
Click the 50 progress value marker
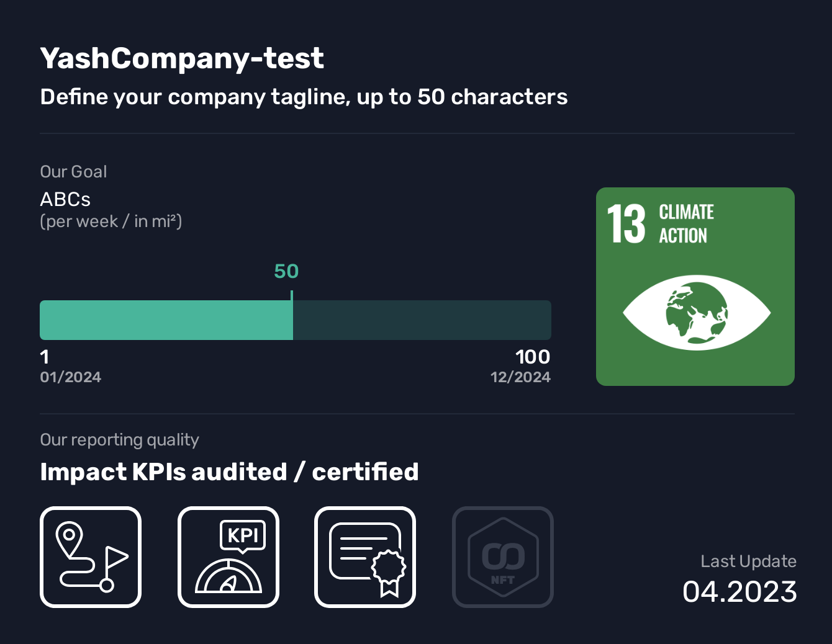point(286,271)
